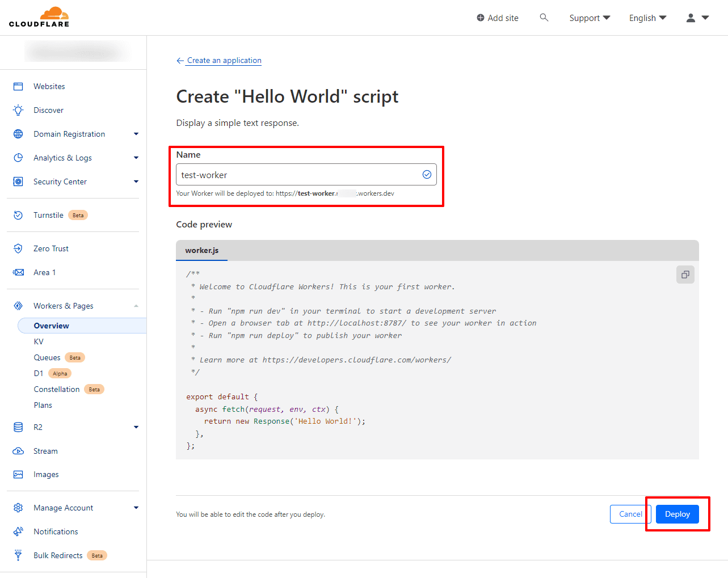The image size is (728, 578).
Task: Open Images in the sidebar
Action: tap(46, 475)
